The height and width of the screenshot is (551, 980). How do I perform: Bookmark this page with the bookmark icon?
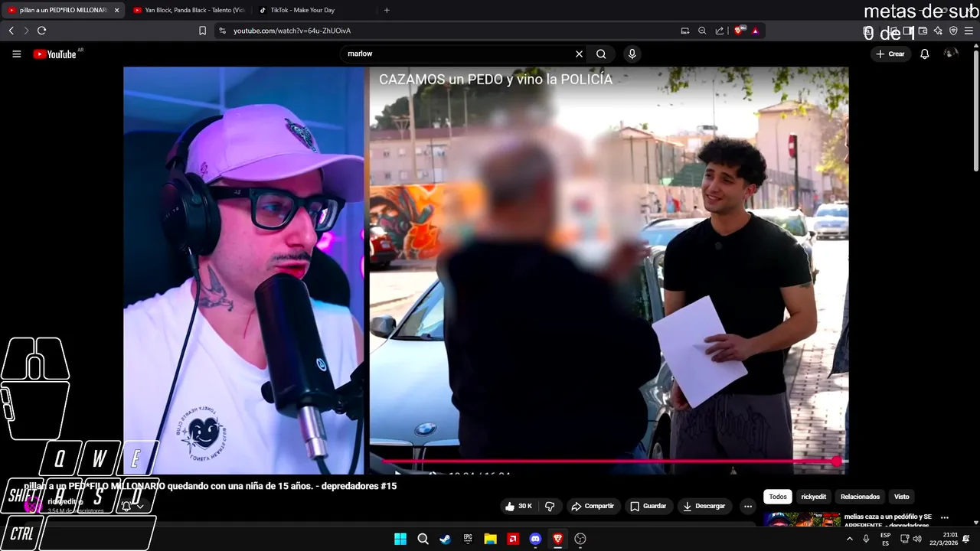(x=202, y=31)
